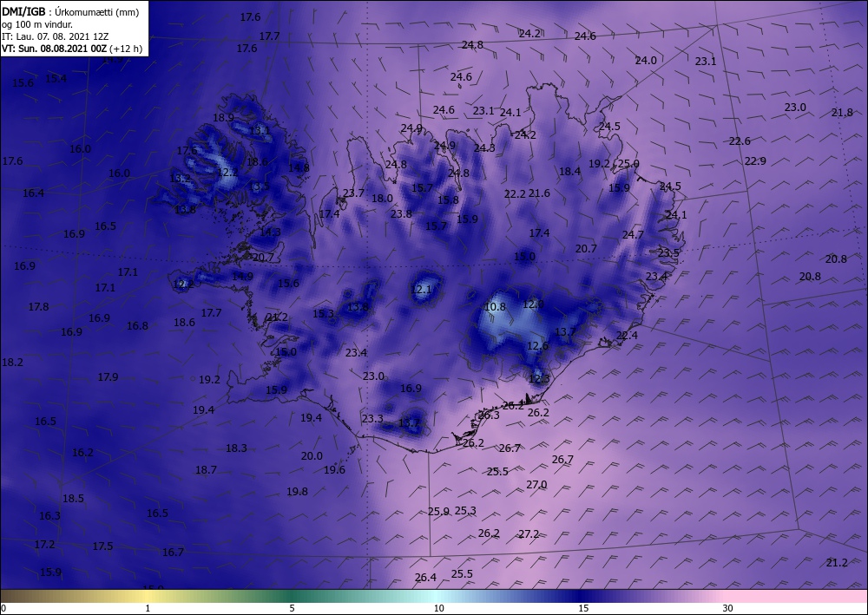Click the 17.9 value on the map
This screenshot has height=615, width=868.
click(108, 376)
